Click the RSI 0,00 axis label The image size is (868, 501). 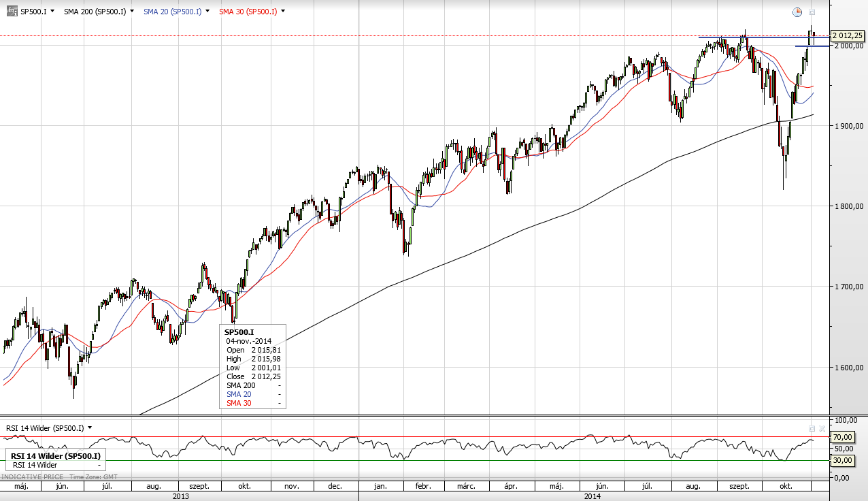[841, 478]
